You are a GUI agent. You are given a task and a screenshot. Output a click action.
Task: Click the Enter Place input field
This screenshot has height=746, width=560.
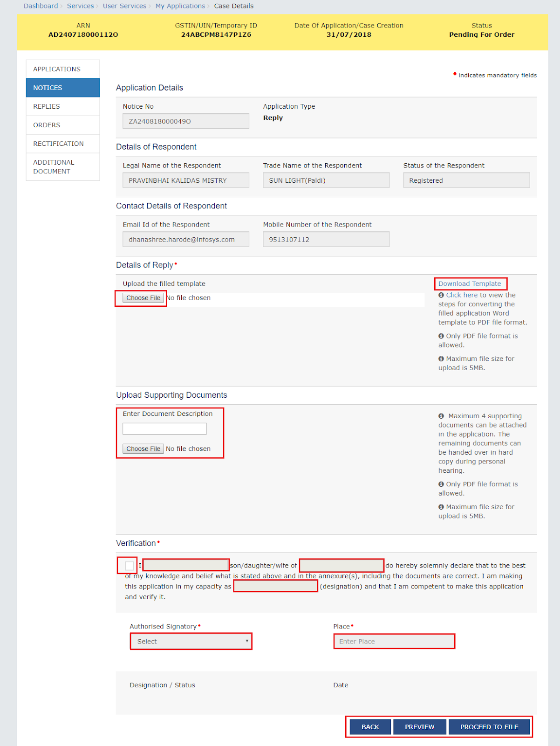394,641
